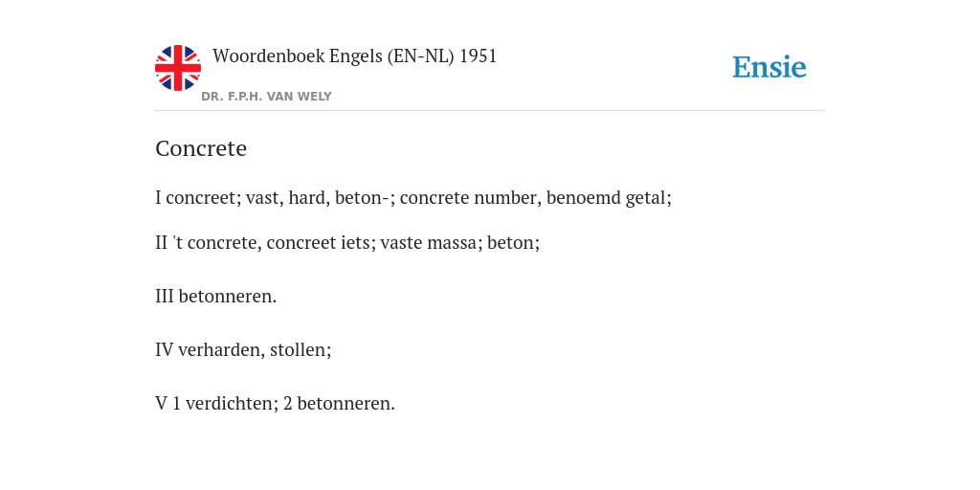Screen dimensions: 980x490
Task: Click Roman numeral IV marker
Action: pyautogui.click(x=165, y=350)
